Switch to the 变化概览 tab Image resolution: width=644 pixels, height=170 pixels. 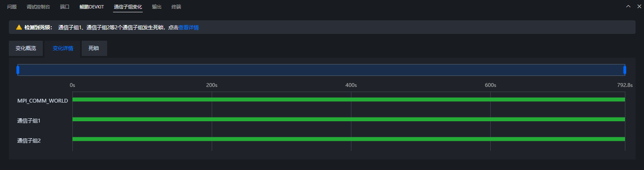click(x=26, y=48)
